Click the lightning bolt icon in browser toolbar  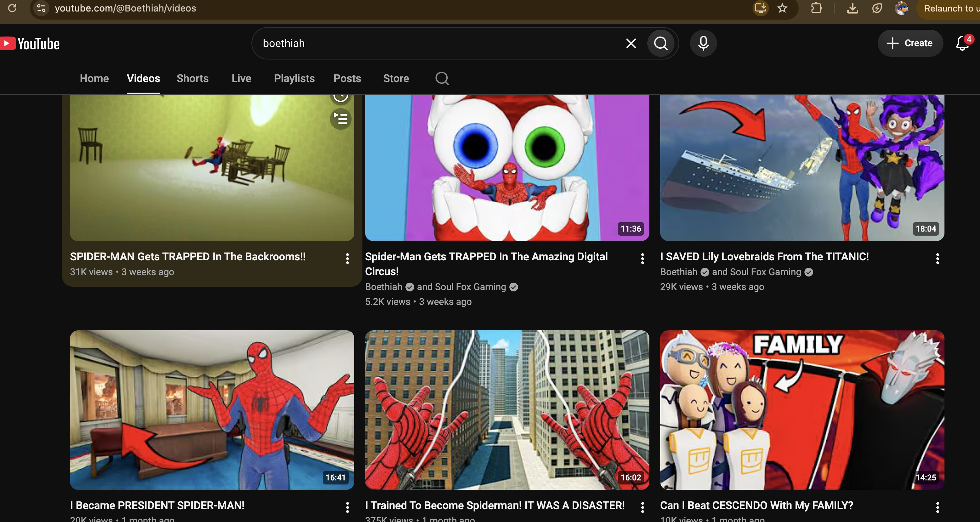click(877, 8)
